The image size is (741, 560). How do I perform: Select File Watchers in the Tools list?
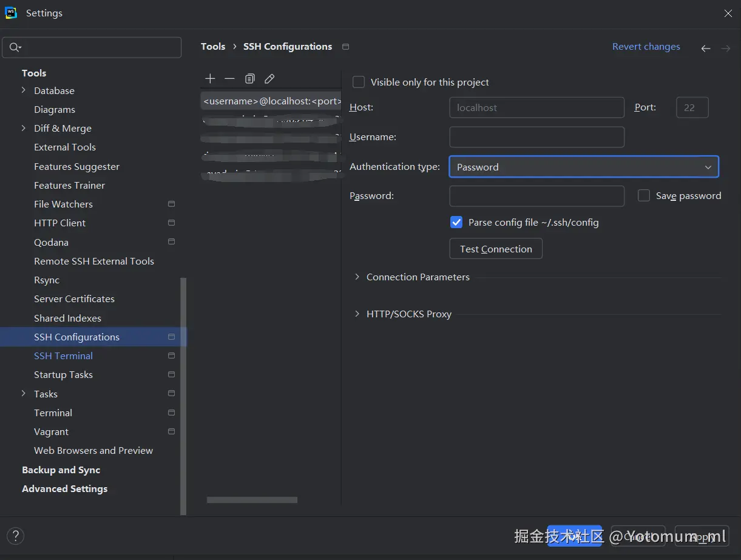click(63, 204)
